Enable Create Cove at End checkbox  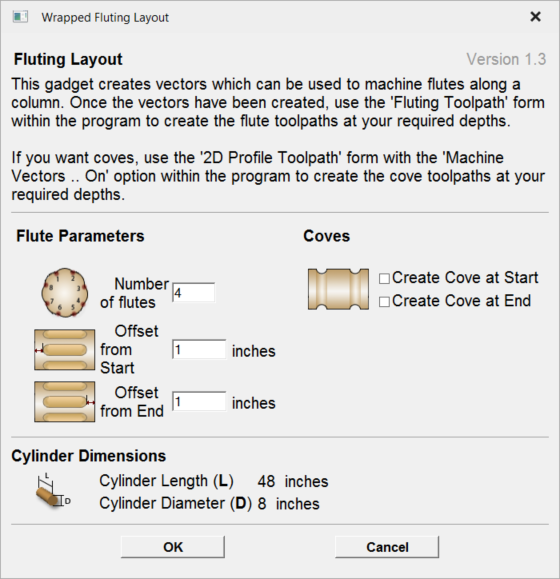tap(384, 302)
